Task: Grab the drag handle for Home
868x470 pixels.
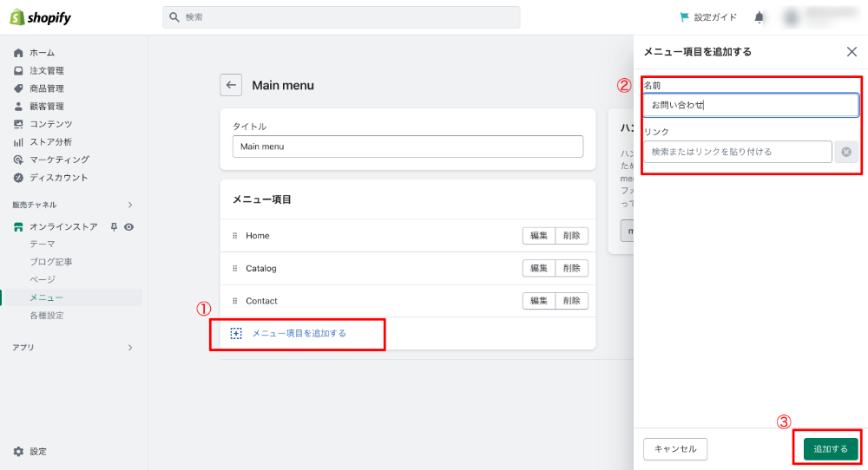Action: pyautogui.click(x=234, y=236)
